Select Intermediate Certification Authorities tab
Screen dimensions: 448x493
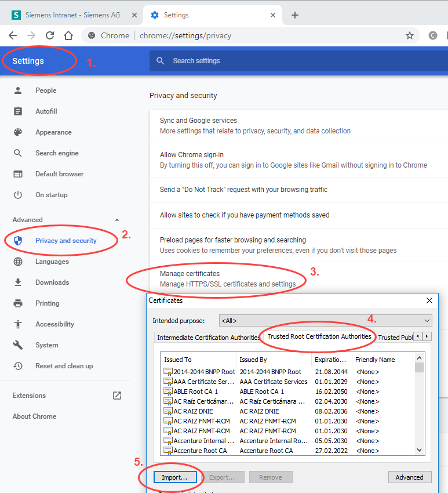208,338
